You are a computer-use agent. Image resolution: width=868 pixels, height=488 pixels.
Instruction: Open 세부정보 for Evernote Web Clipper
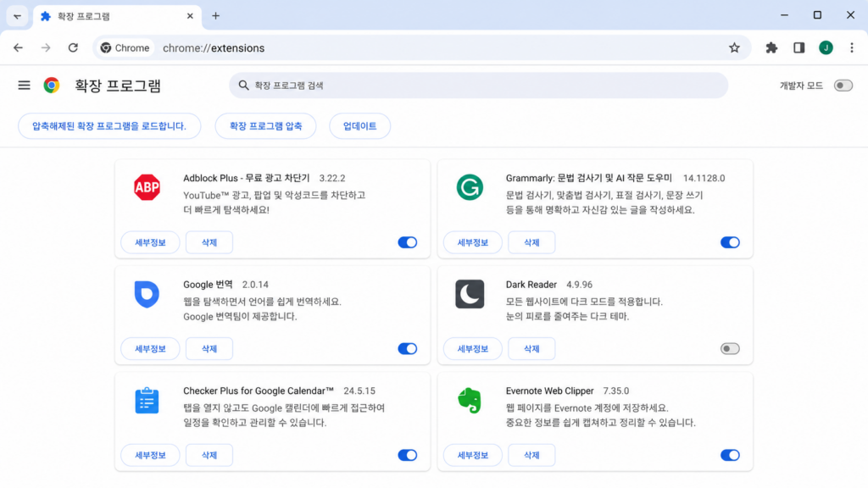(473, 455)
